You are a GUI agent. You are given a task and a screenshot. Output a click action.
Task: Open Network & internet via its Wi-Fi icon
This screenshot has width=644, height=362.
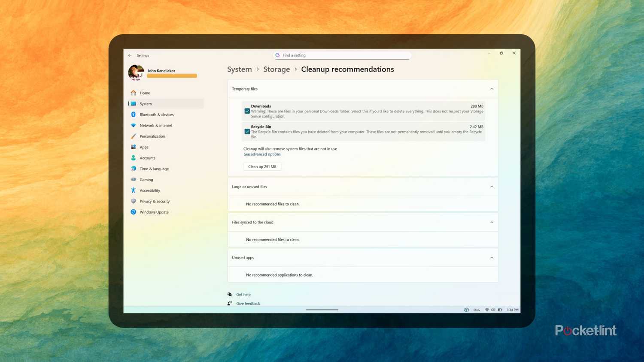click(134, 125)
